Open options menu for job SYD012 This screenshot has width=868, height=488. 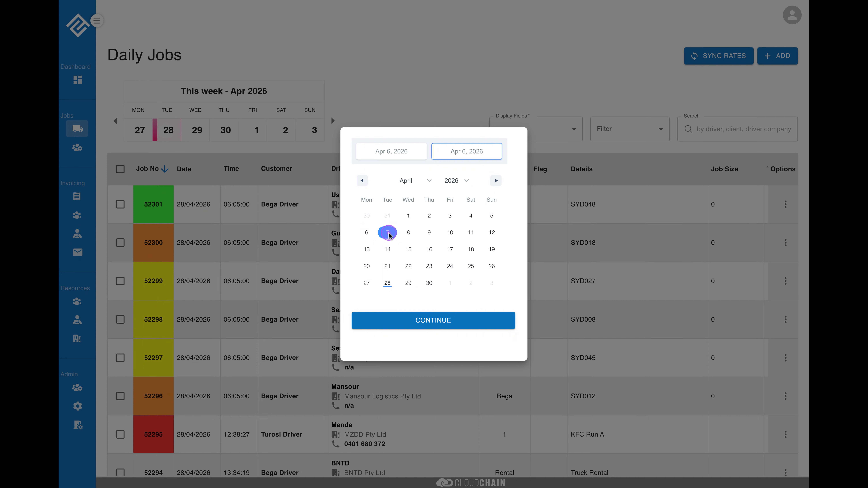point(785,396)
